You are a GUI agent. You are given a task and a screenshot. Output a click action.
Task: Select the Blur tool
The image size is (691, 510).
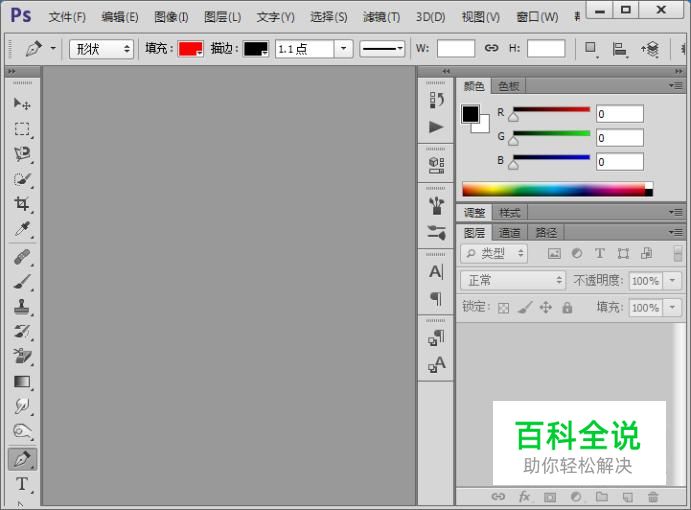pyautogui.click(x=22, y=406)
